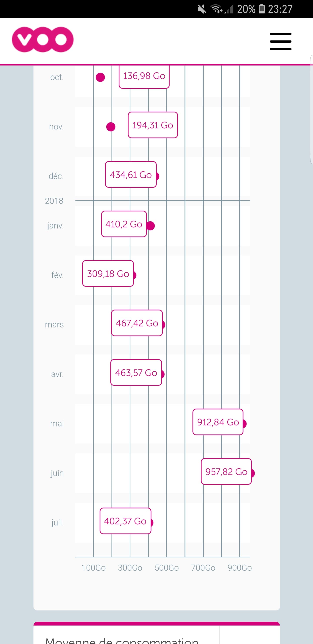Select the 434,61 Go December label
Screen dimensions: 313x644
click(131, 174)
